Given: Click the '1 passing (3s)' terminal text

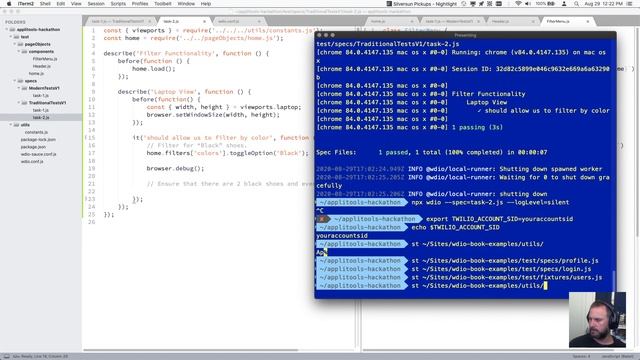Looking at the screenshot, I should [x=477, y=127].
